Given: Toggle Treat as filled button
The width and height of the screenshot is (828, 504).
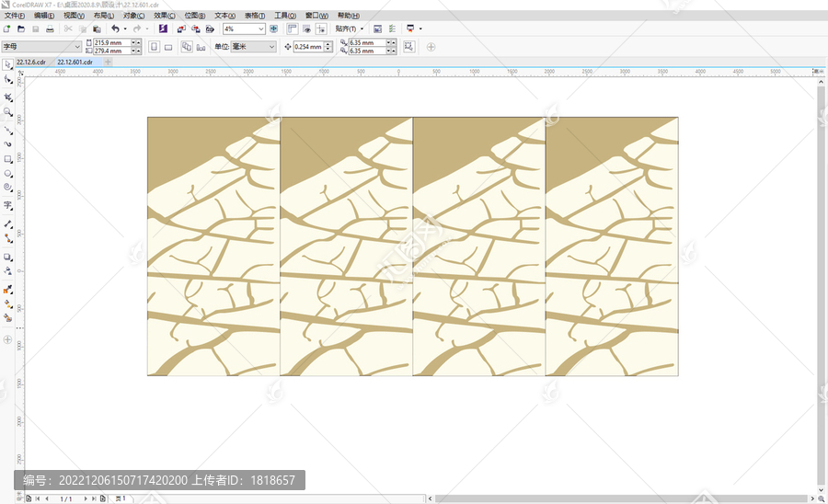Looking at the screenshot, I should 408,47.
